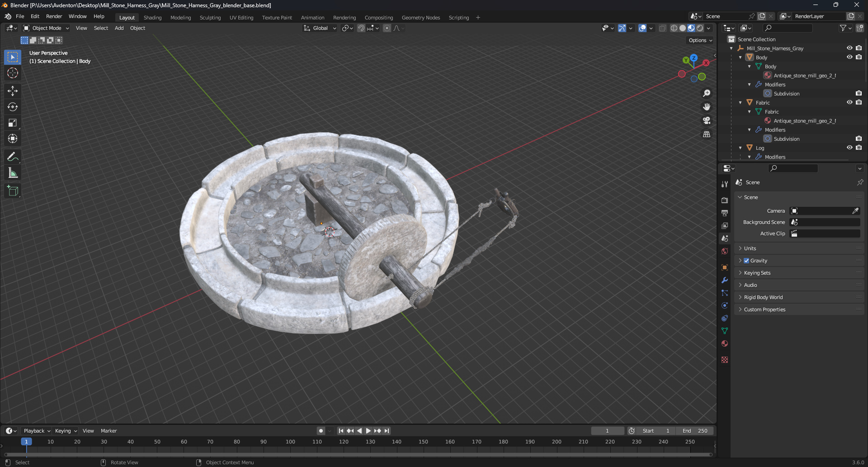Open the Modifiers properties tab

pyautogui.click(x=725, y=280)
